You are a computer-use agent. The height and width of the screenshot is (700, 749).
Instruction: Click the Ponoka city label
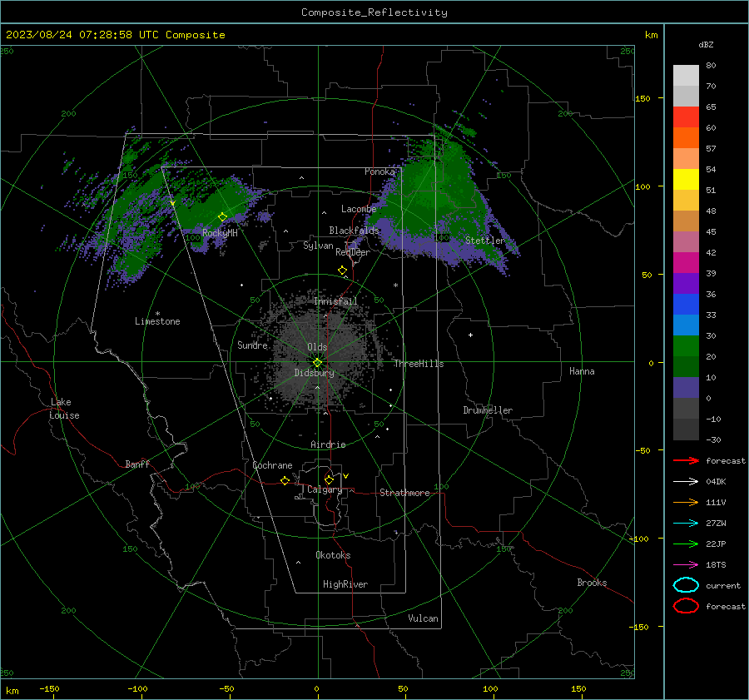point(379,171)
